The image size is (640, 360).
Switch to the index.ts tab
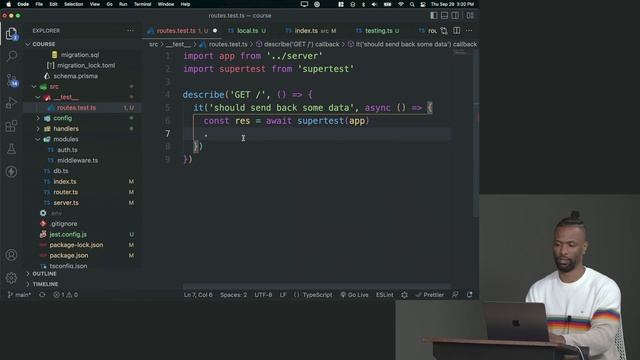(x=310, y=31)
